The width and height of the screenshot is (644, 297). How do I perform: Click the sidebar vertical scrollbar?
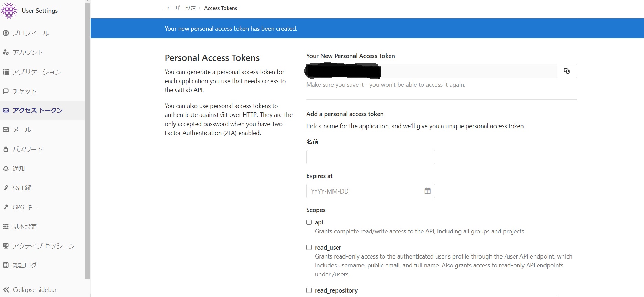pyautogui.click(x=87, y=137)
